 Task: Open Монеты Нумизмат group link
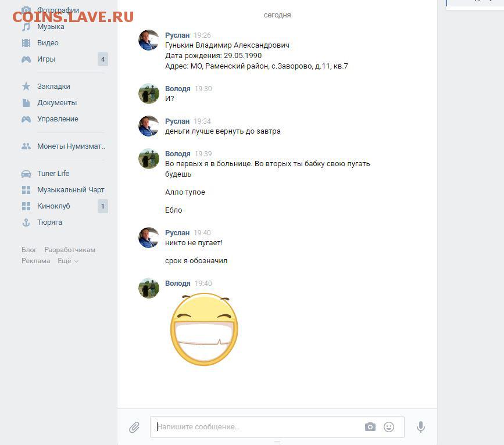(71, 146)
